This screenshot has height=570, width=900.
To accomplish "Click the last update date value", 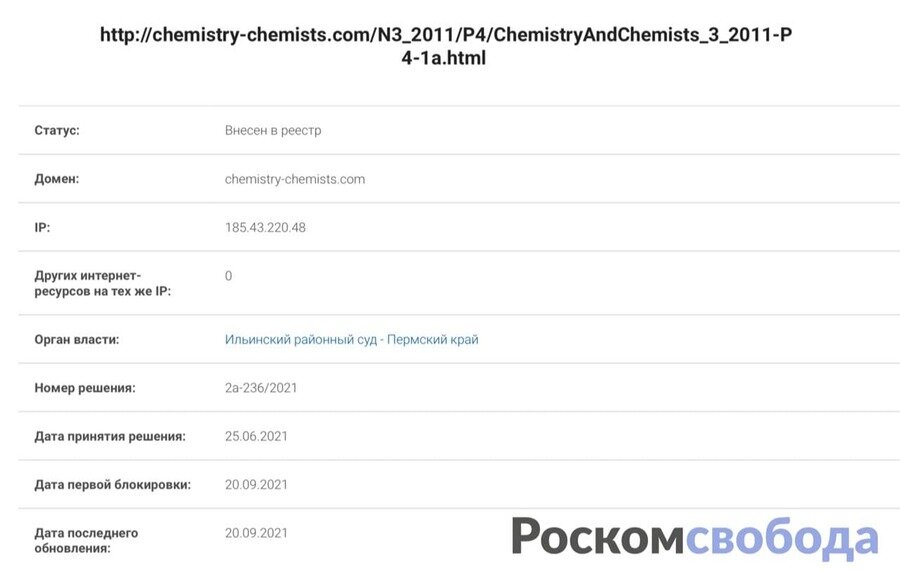I will 256,533.
